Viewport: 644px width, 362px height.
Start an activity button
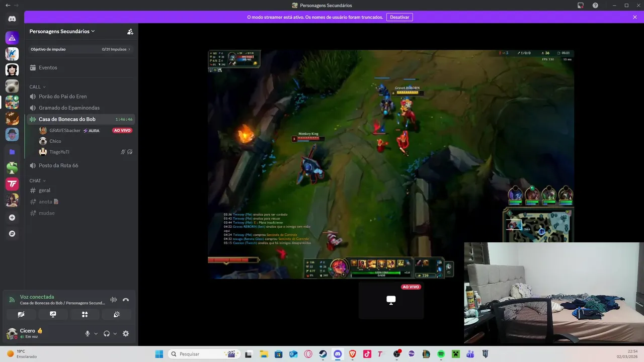click(85, 314)
